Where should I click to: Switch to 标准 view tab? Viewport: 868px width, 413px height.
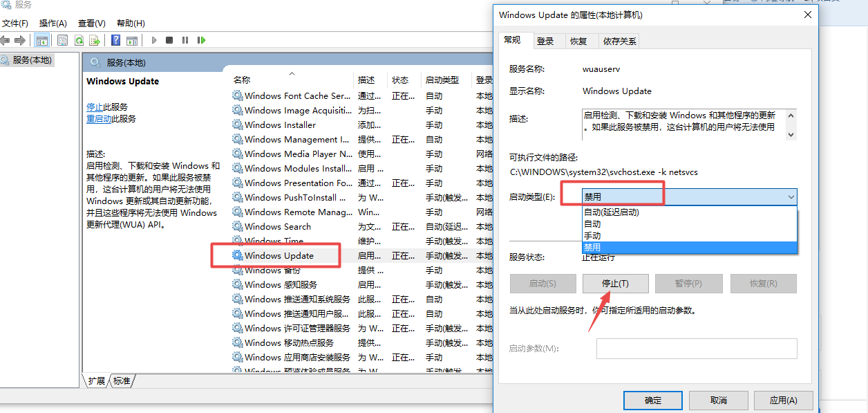(x=122, y=380)
